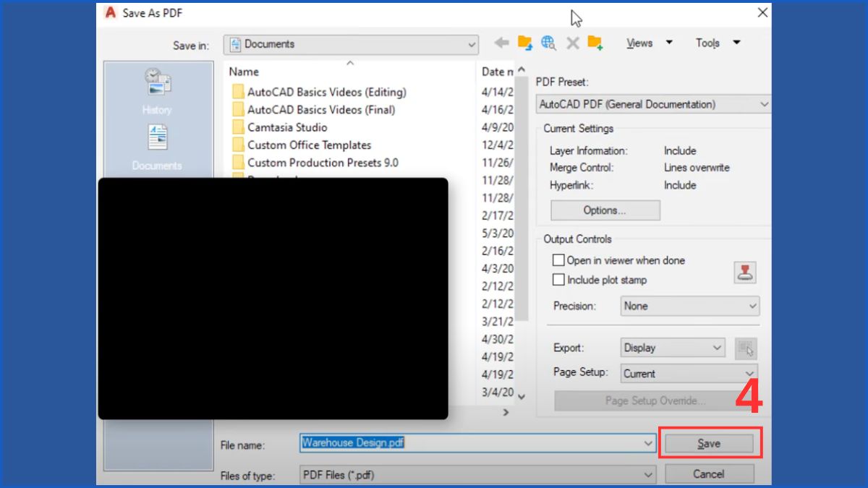Select the Custom Office Templates folder name

click(x=310, y=145)
